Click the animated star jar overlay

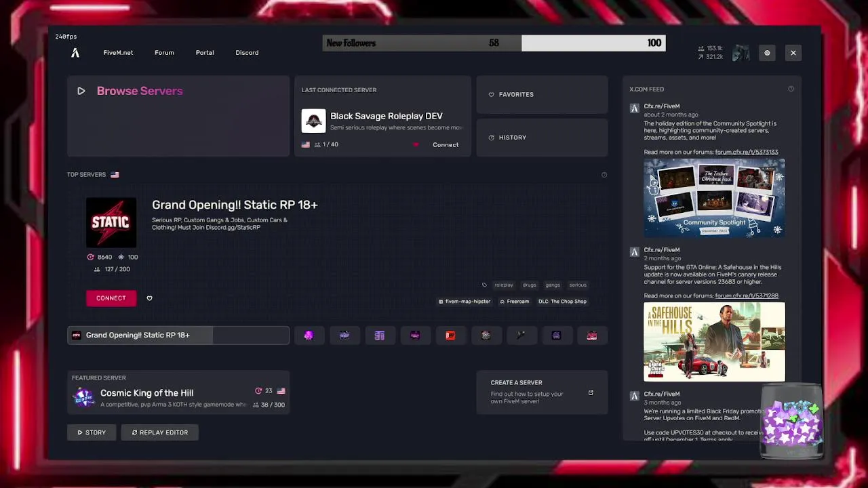point(791,422)
